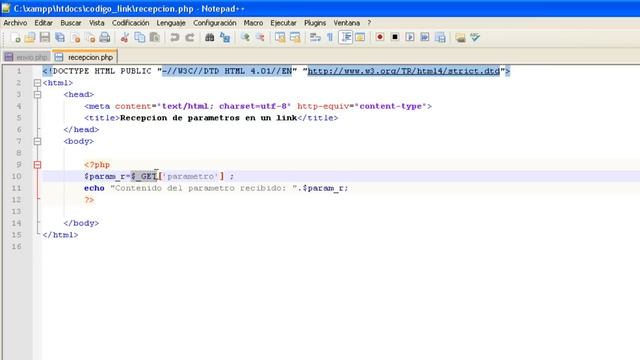Zoom out with the magnifier minus icon
Image resolution: width=640 pixels, height=360 pixels.
click(260, 38)
